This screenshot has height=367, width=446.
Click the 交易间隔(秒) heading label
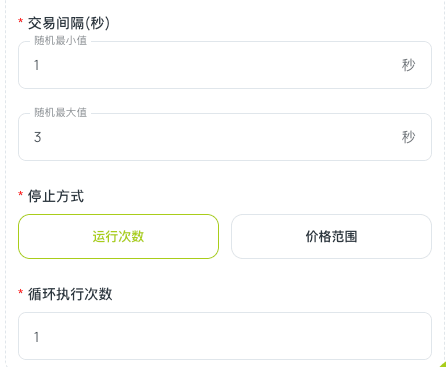click(x=69, y=23)
